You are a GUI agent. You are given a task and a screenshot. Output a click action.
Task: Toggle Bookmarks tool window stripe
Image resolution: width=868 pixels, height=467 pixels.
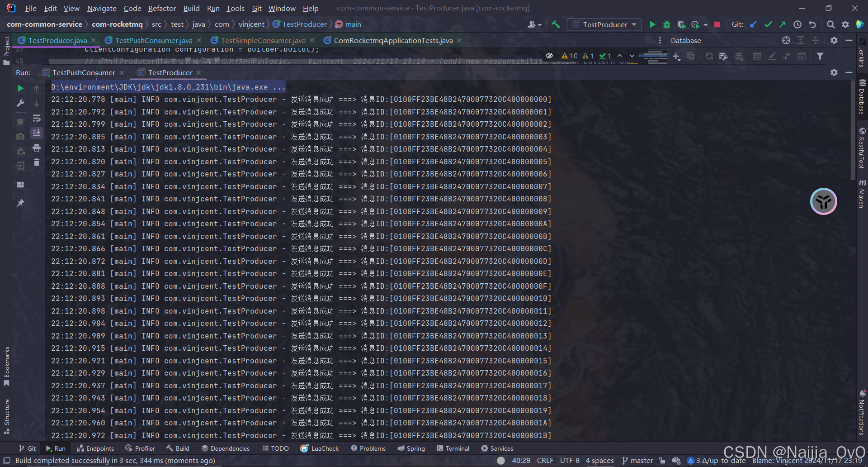(x=6, y=367)
